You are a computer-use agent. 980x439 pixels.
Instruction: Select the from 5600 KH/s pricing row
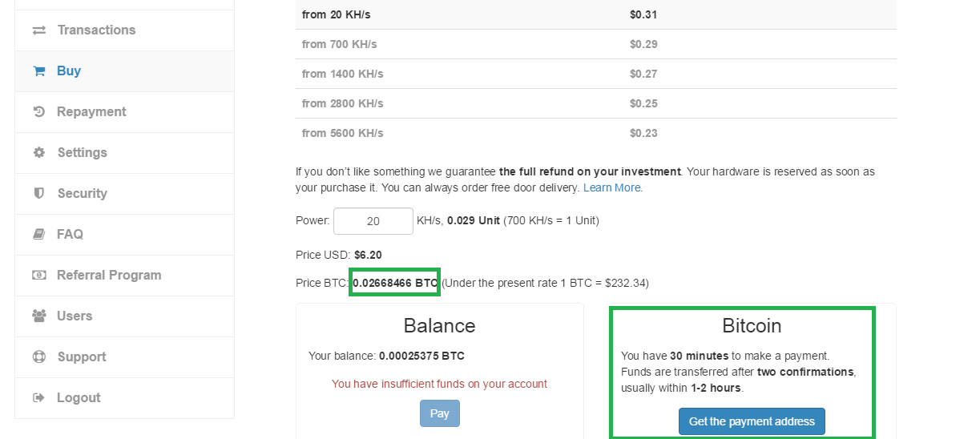point(595,133)
